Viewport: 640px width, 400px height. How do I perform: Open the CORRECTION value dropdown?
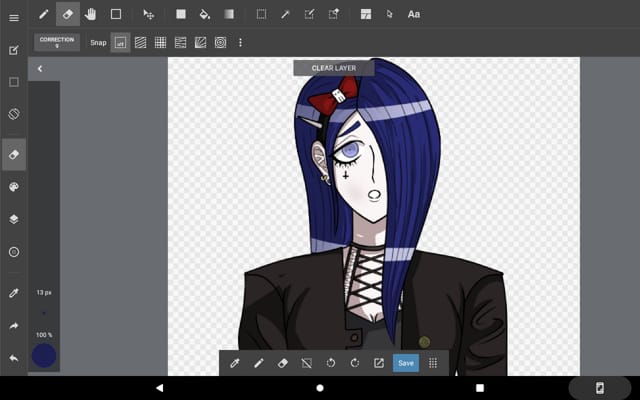click(x=57, y=42)
